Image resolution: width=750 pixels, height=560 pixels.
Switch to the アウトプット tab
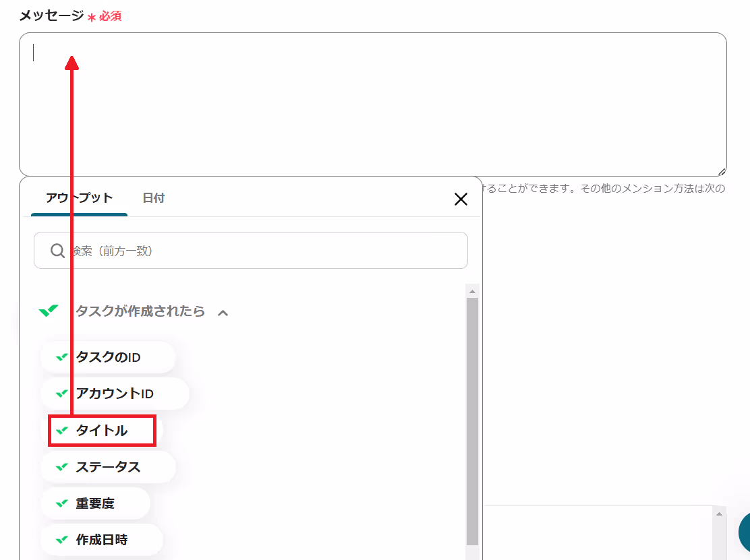(x=79, y=198)
